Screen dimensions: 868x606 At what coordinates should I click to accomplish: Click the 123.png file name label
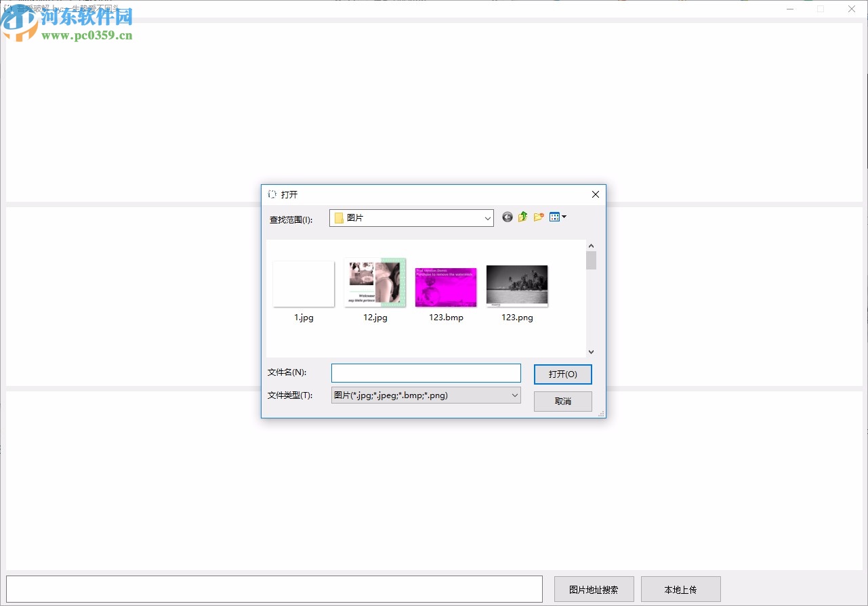(x=517, y=317)
